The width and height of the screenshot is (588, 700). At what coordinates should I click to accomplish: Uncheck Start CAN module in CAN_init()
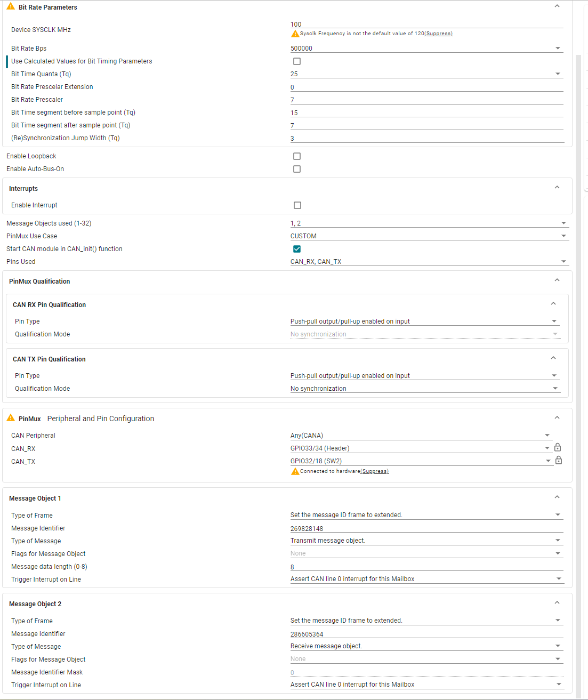(297, 249)
